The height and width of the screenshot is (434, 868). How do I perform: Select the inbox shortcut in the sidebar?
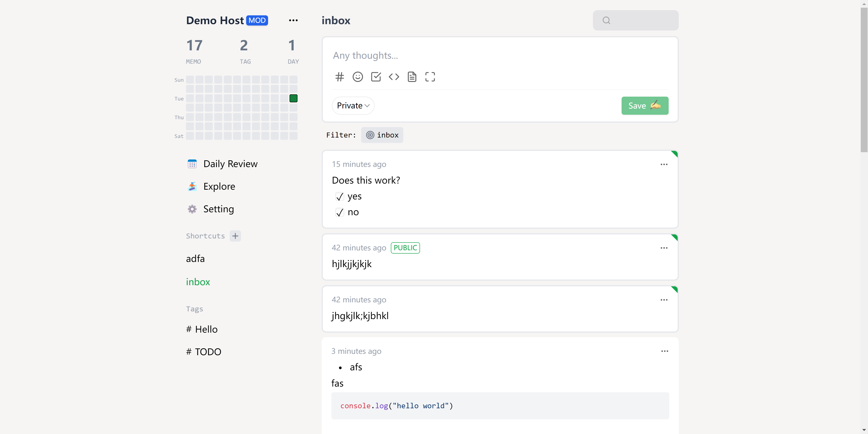click(198, 282)
